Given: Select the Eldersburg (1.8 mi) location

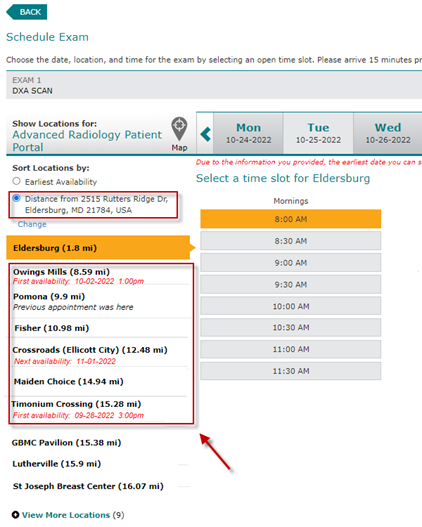Looking at the screenshot, I should [98, 248].
